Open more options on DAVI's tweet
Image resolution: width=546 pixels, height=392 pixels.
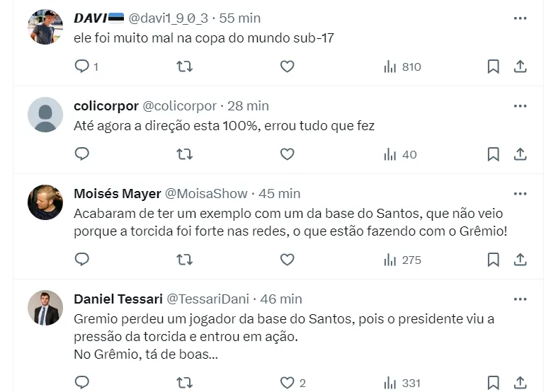pos(521,18)
